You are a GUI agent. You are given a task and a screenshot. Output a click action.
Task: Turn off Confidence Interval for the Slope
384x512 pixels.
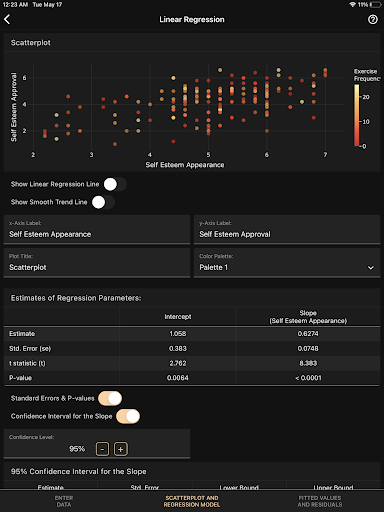coord(128,416)
